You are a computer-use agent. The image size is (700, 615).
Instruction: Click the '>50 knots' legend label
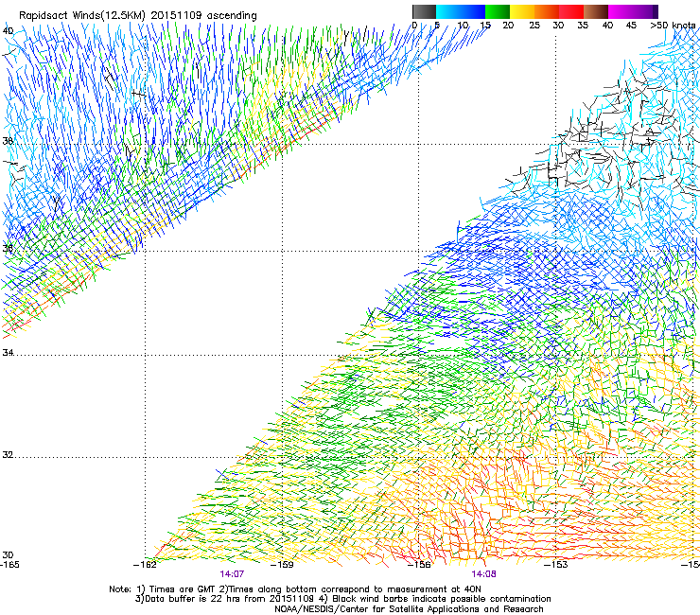click(673, 25)
